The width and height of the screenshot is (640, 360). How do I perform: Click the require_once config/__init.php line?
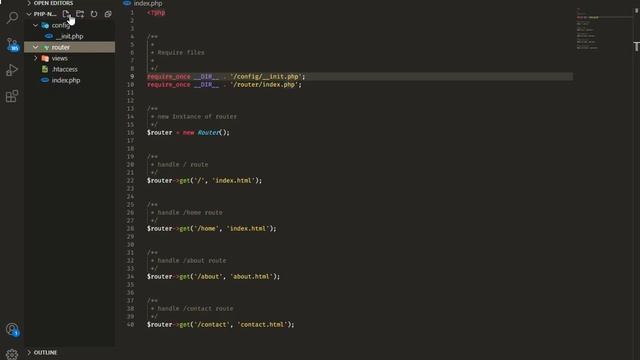pyautogui.click(x=226, y=76)
